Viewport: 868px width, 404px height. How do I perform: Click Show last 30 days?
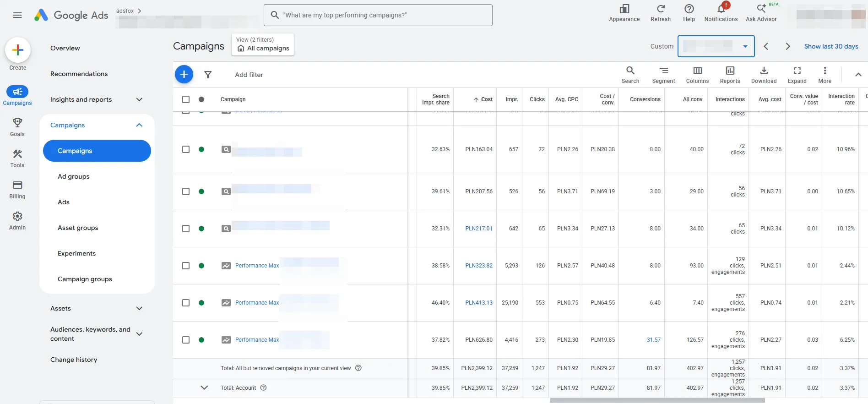pyautogui.click(x=831, y=46)
